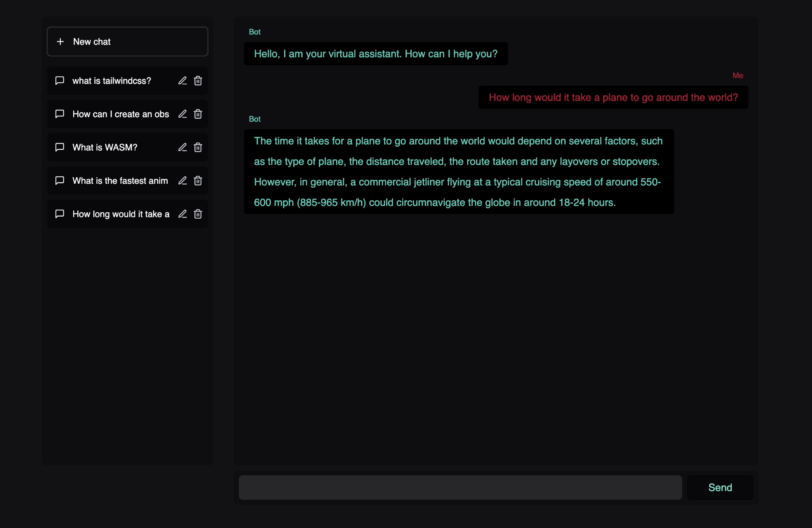Select the 'How can I create an obs' chat
812x528 pixels.
pyautogui.click(x=121, y=114)
